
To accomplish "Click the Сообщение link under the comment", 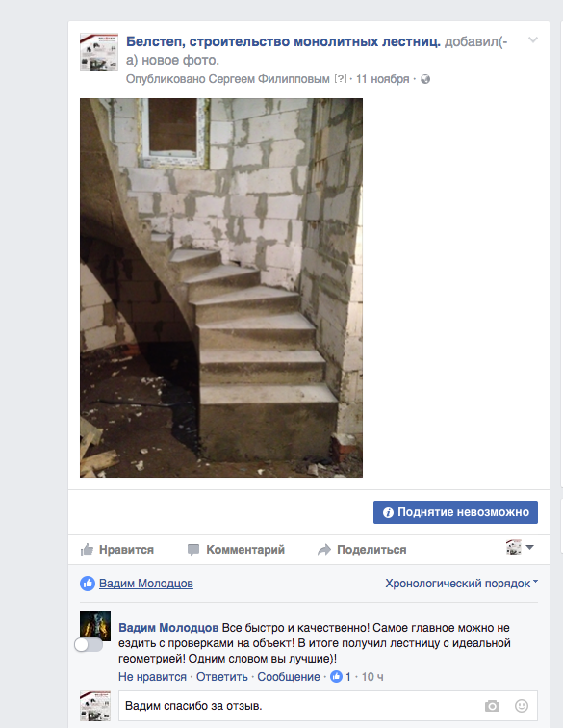I will (x=289, y=677).
